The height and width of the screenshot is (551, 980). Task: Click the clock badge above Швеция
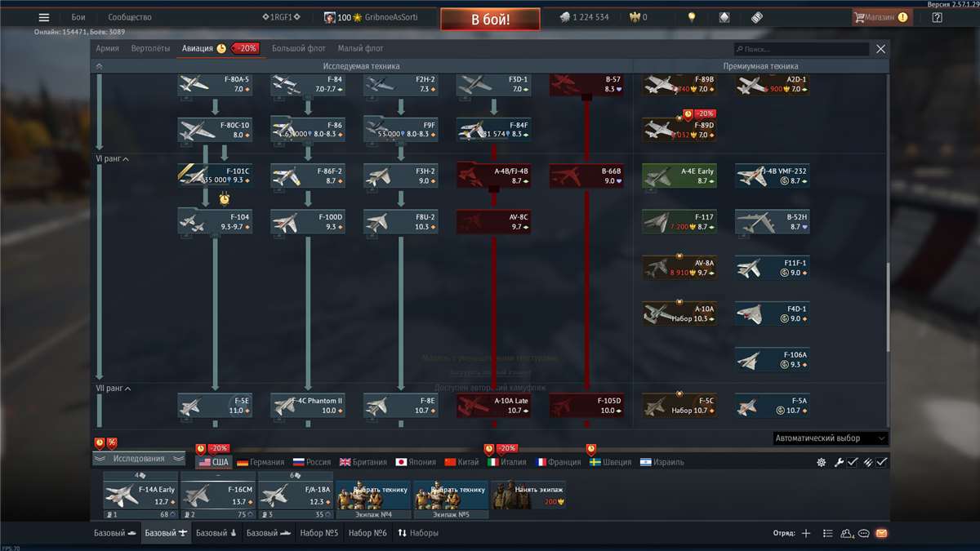click(591, 449)
